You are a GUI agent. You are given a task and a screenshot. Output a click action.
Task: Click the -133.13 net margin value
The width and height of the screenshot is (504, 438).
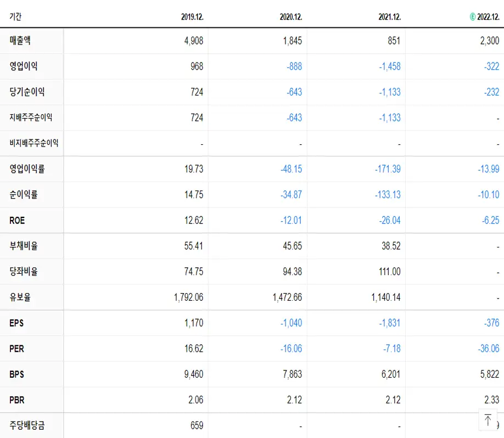(388, 195)
